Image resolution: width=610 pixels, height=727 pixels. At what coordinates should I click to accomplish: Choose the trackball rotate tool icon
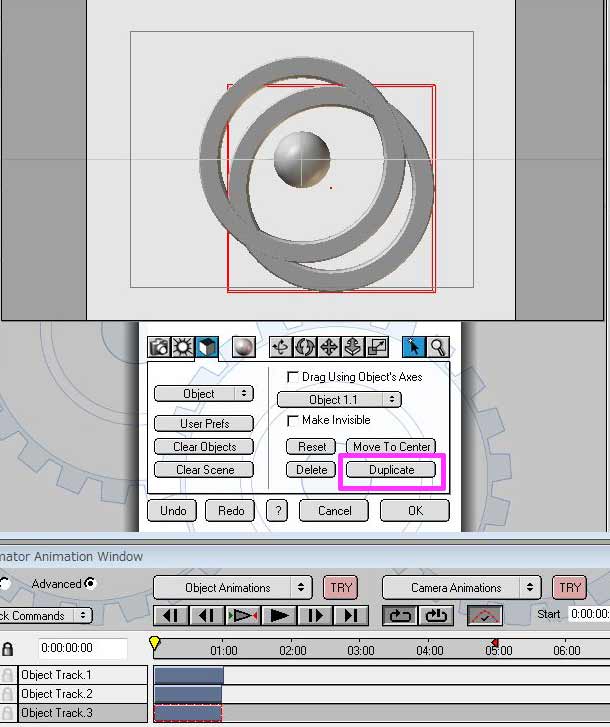(281, 347)
